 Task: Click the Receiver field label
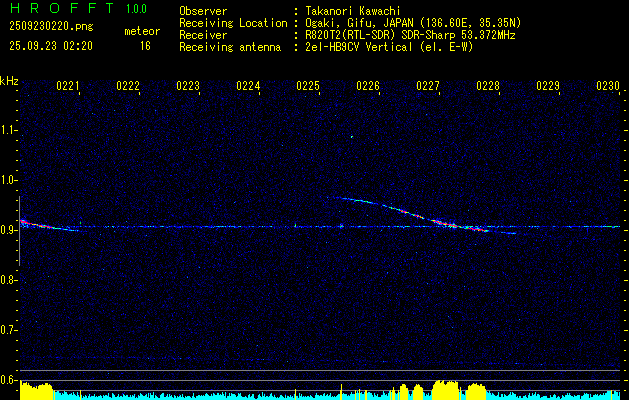[x=203, y=35]
